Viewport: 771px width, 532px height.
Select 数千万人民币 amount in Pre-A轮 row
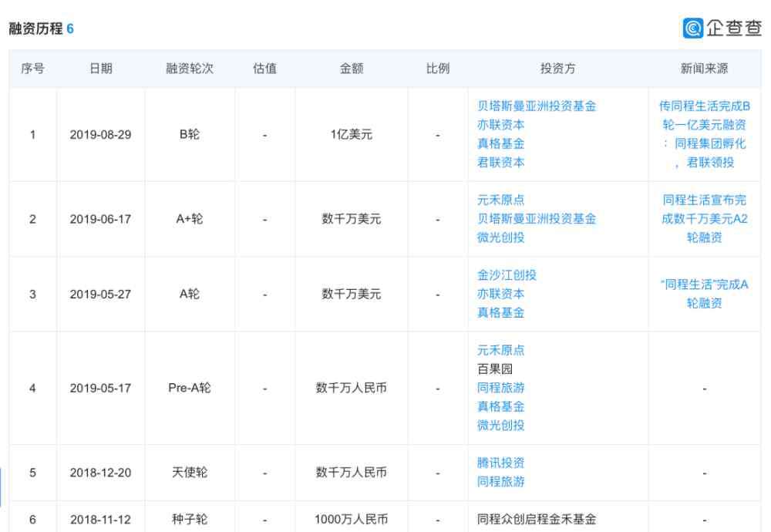352,388
